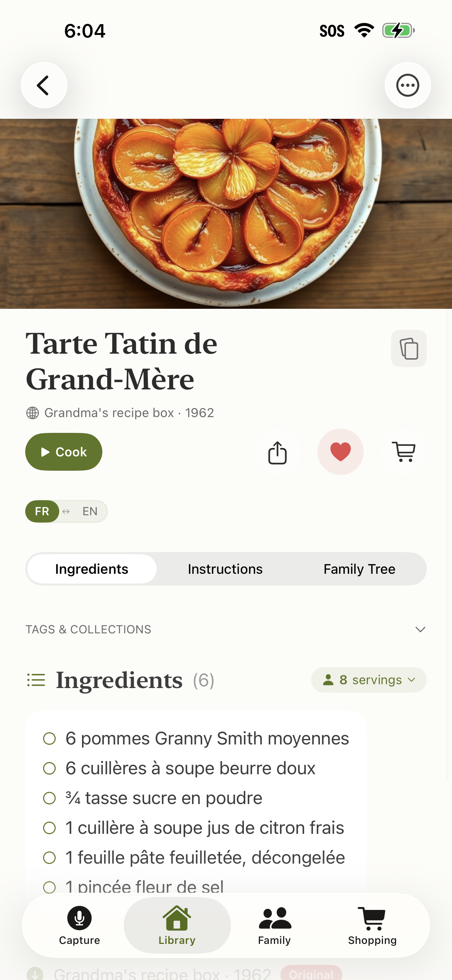Check off 6 pommes Granny Smith moyennes

click(49, 739)
